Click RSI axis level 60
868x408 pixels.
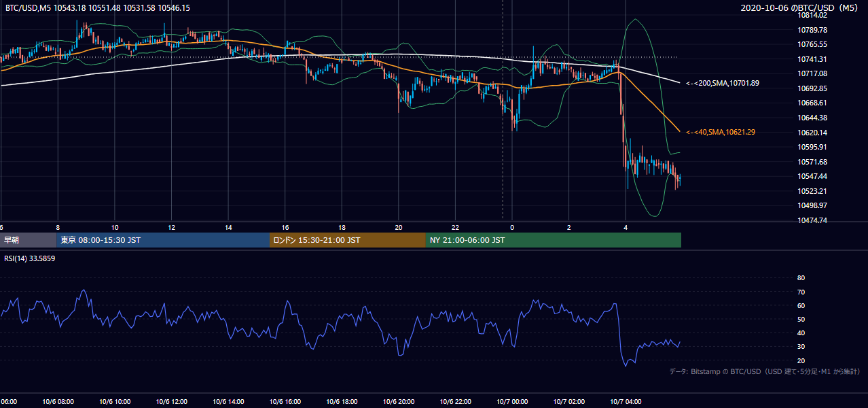coord(801,305)
